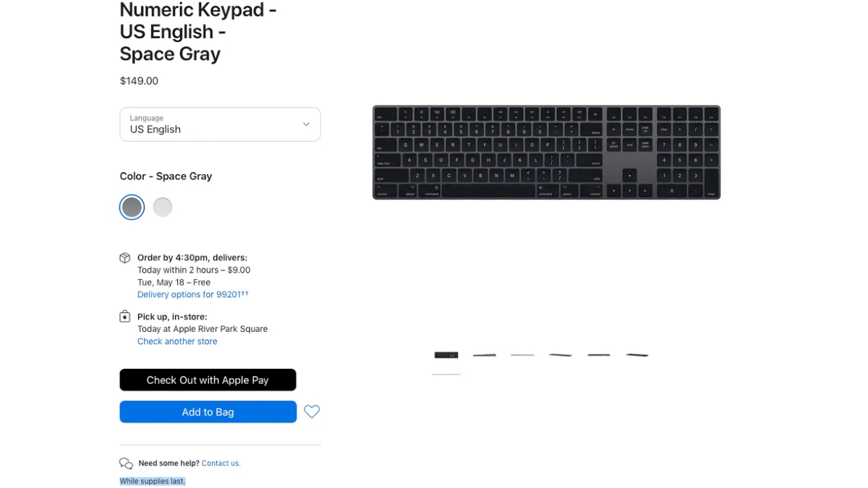This screenshot has height=488, width=868.
Task: Select the fourth keyboard gallery thumbnail
Action: point(561,355)
